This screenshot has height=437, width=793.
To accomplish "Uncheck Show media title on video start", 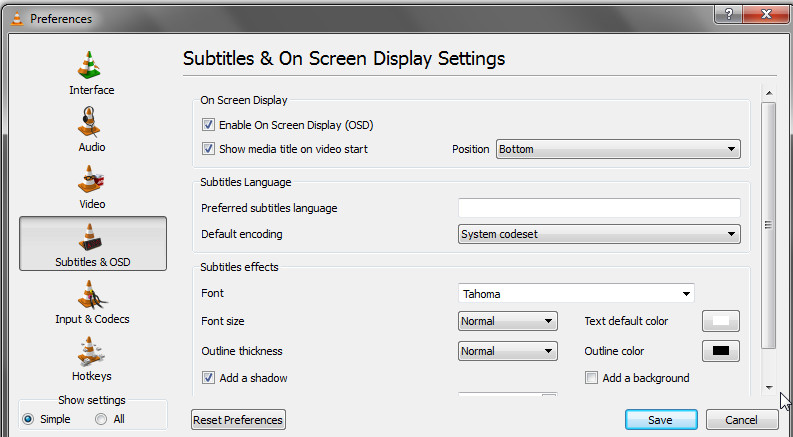I will (x=208, y=149).
